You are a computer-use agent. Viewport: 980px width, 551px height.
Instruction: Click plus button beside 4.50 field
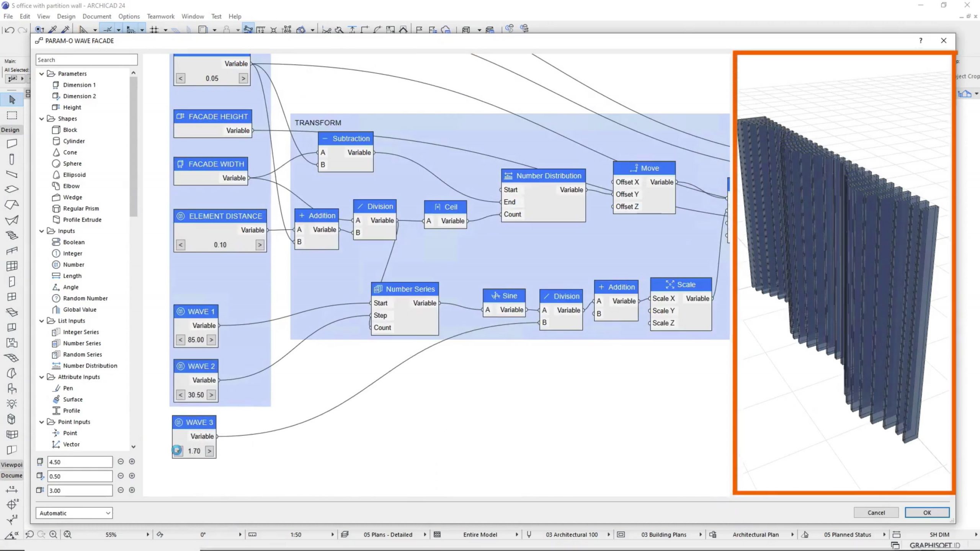tap(132, 461)
